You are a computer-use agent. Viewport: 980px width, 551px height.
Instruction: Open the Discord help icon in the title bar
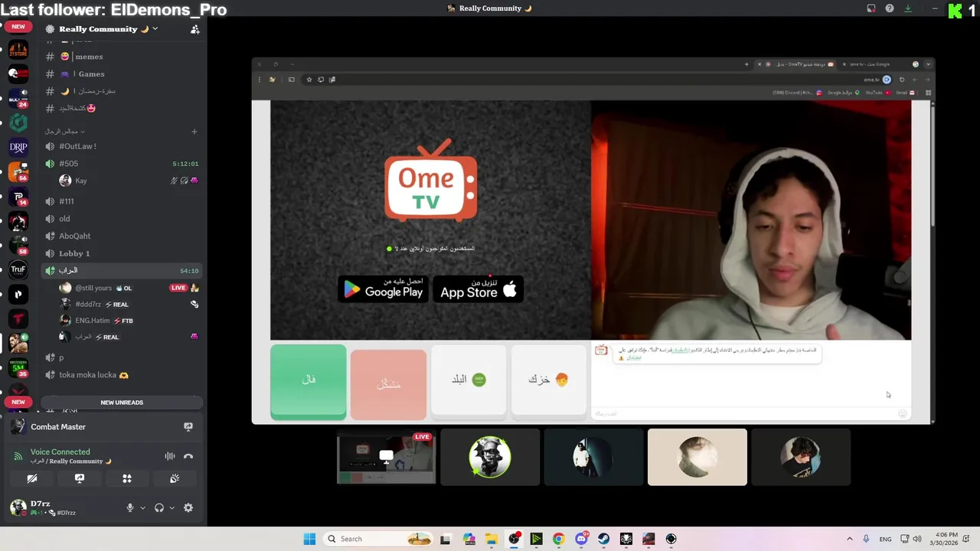coord(890,8)
